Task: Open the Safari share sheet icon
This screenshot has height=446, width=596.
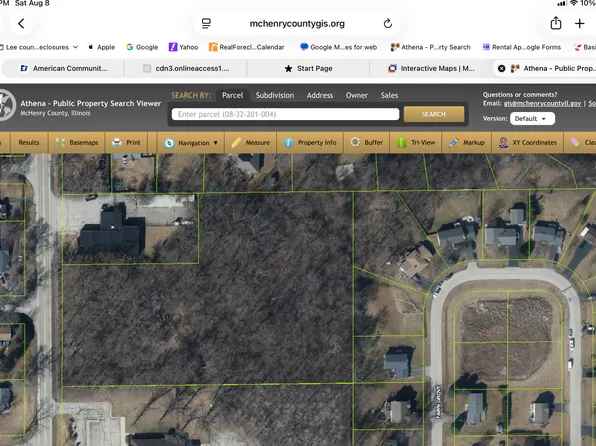Action: tap(556, 23)
